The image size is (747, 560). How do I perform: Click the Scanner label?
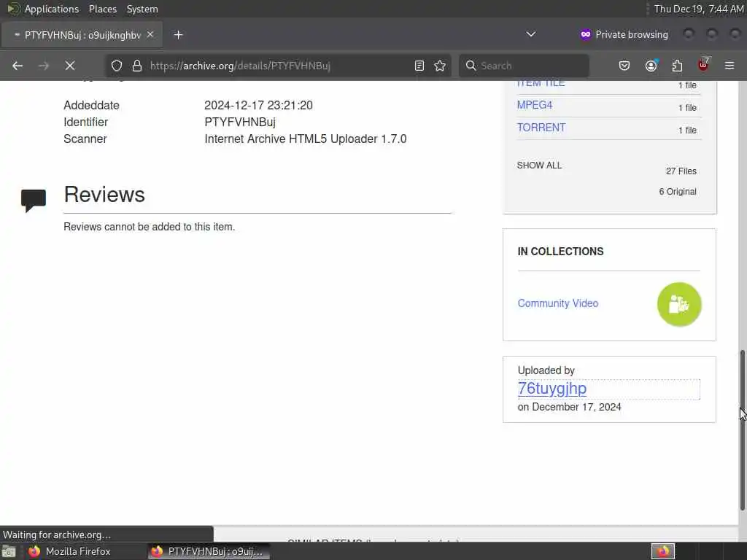click(x=85, y=139)
